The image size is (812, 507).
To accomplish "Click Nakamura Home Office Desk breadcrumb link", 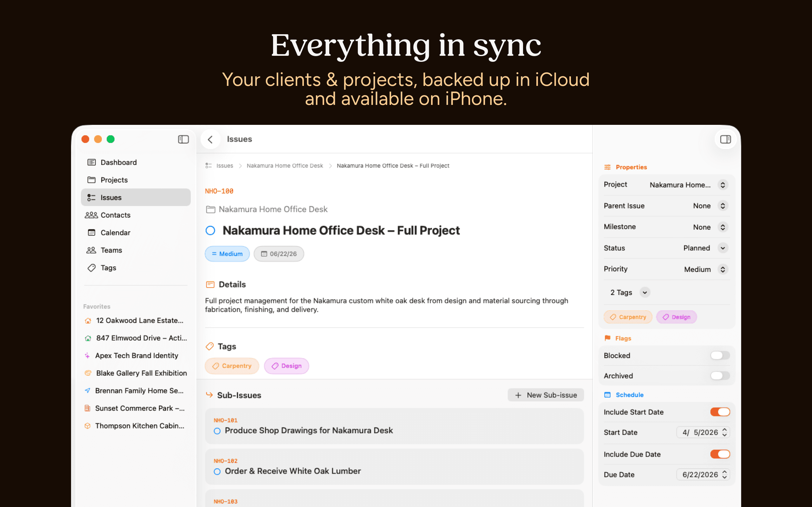I will click(x=285, y=166).
